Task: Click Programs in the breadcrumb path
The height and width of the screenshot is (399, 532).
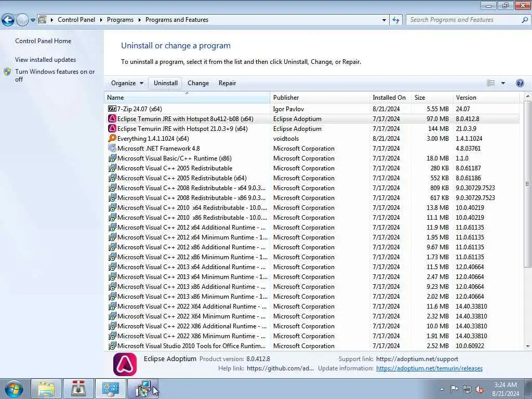Action: (120, 20)
